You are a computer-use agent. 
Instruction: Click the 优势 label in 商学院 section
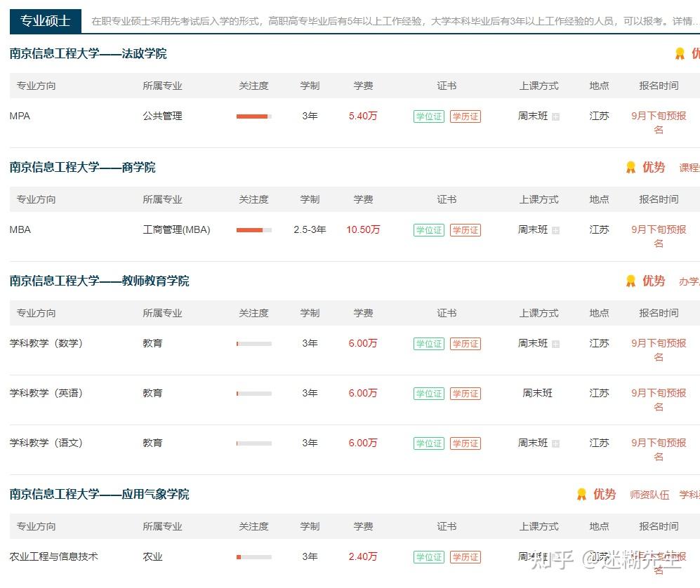pyautogui.click(x=654, y=167)
